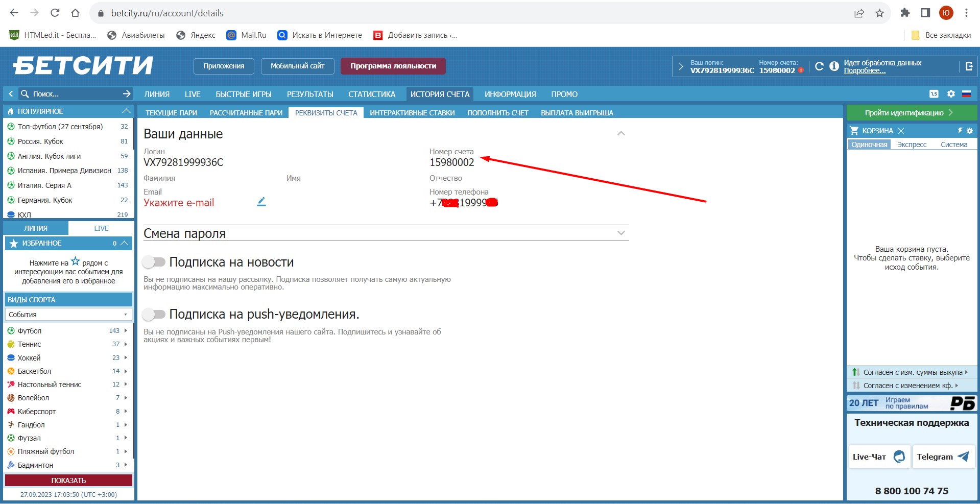Click the Russian flag language icon

pos(966,94)
